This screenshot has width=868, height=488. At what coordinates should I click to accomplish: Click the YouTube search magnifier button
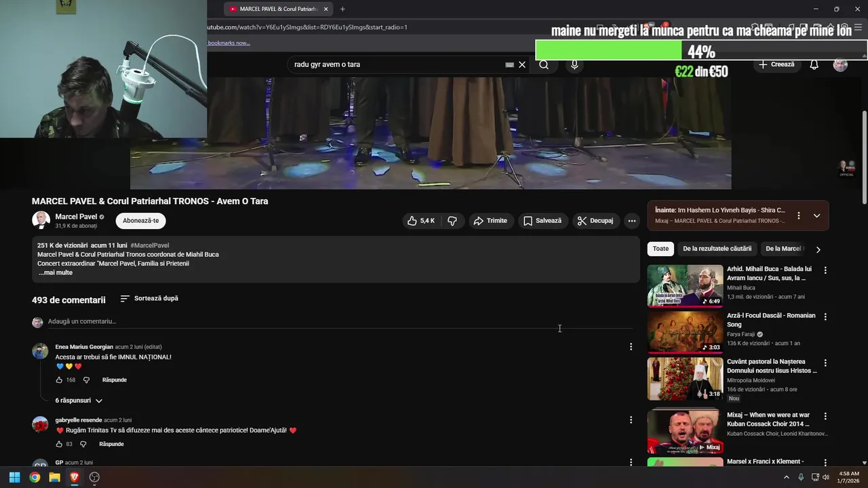(x=544, y=64)
